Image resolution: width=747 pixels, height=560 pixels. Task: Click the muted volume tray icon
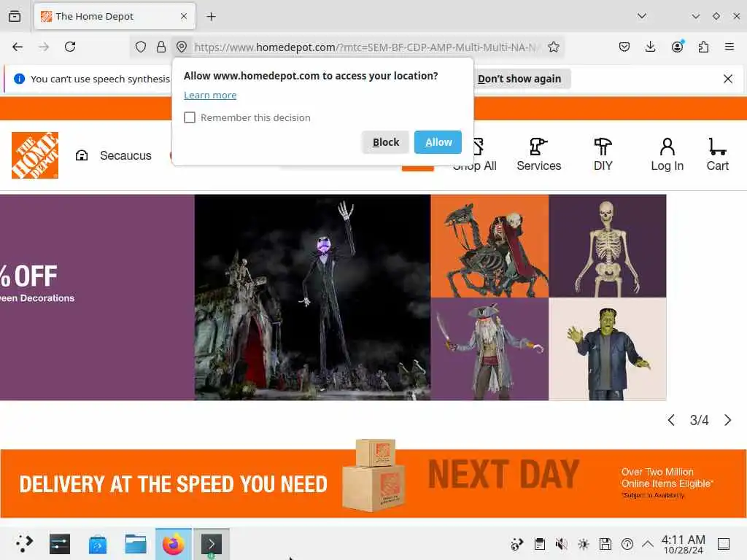[561, 544]
